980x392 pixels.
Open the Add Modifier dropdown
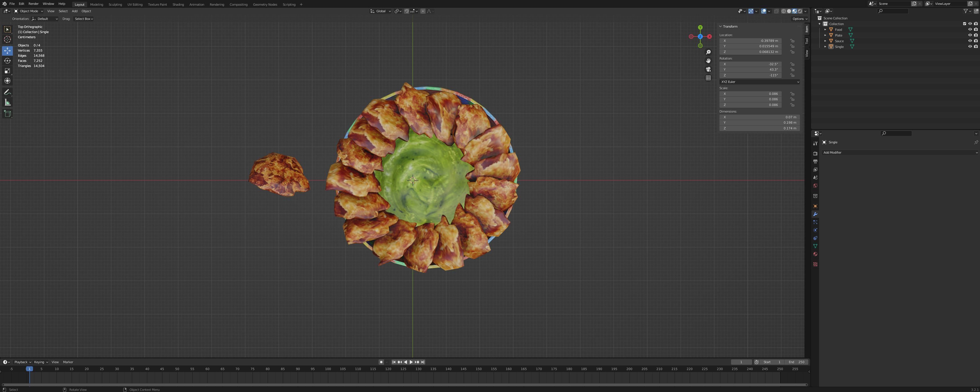point(899,153)
